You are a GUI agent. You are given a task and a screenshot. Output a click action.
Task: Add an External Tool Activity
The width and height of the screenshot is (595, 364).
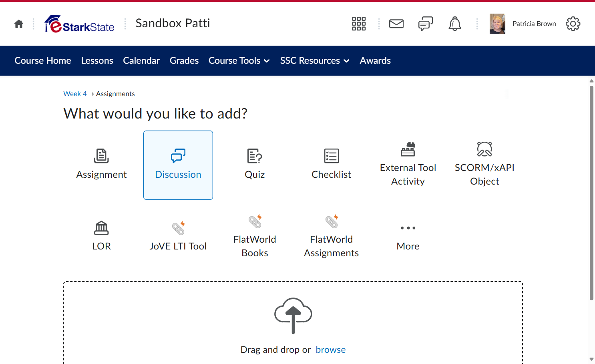(408, 165)
